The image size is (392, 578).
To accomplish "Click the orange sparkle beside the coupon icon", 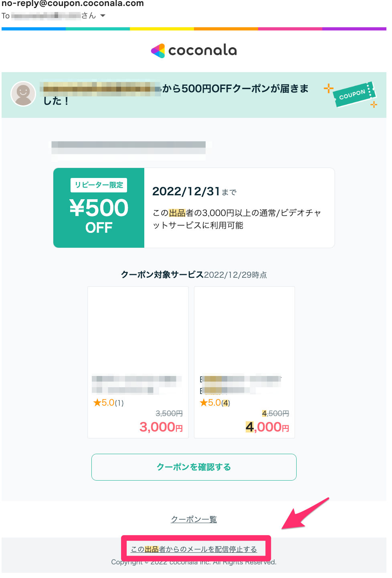I will (329, 88).
